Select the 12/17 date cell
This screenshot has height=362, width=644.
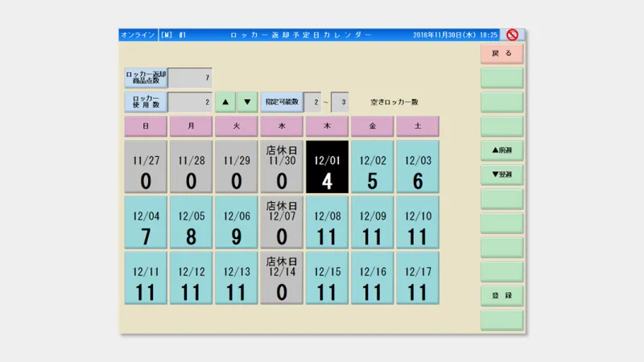417,278
